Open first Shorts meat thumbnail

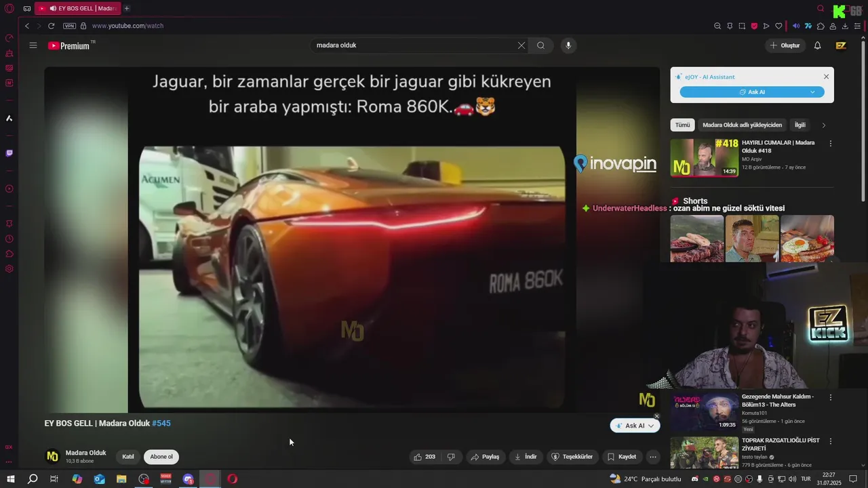697,239
